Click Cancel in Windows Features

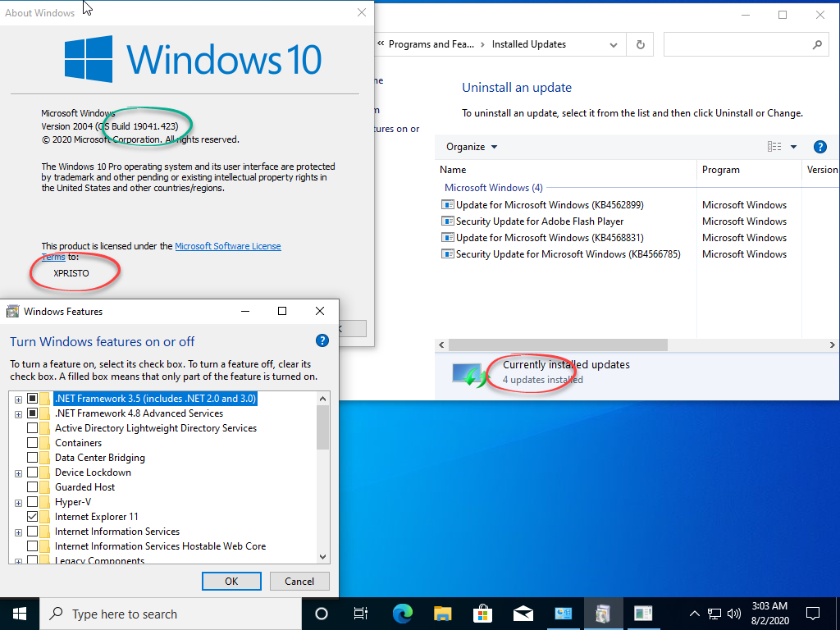coord(299,582)
